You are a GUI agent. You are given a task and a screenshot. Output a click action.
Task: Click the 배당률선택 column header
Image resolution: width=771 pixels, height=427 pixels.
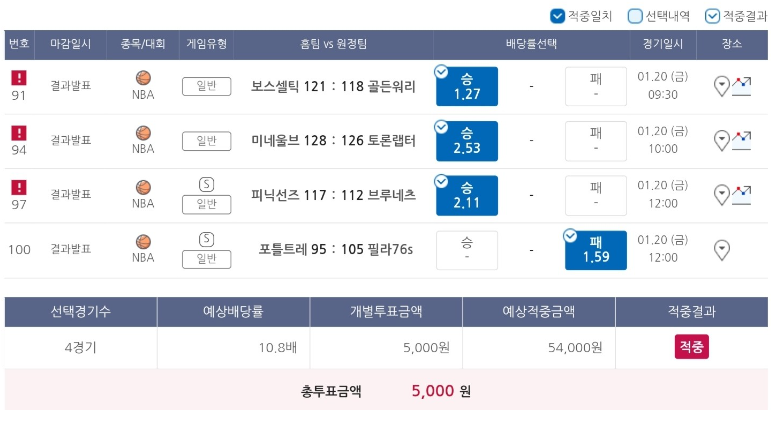pos(531,44)
